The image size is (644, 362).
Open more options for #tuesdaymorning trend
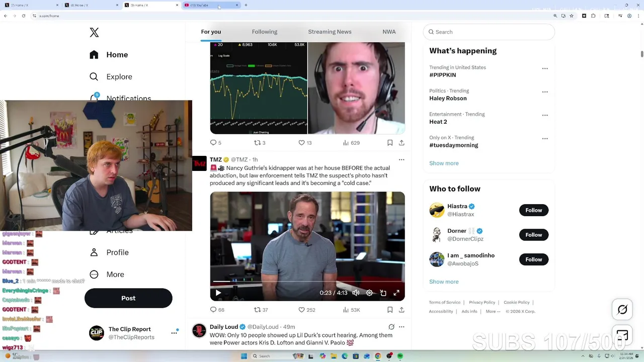click(x=545, y=139)
